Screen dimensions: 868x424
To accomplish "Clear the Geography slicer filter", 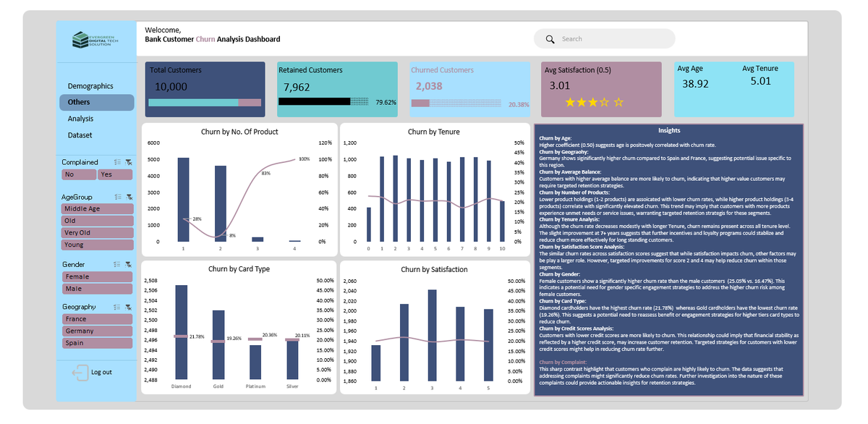I will (128, 307).
